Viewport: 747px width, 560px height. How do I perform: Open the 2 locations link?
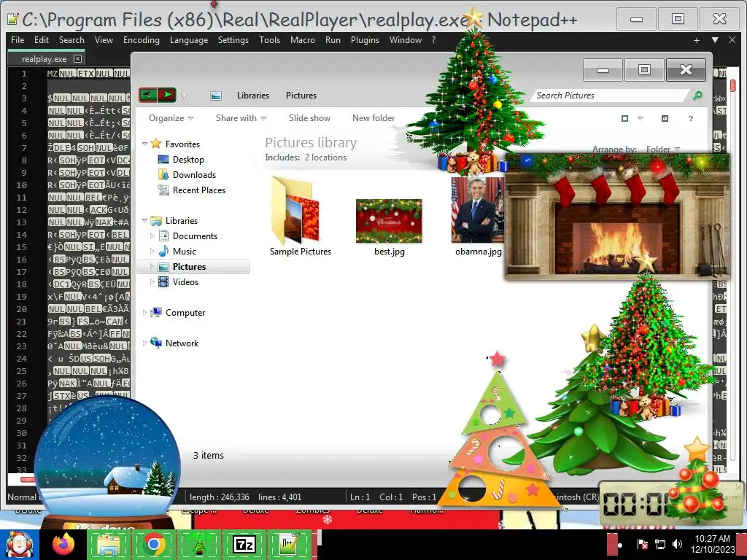(x=325, y=157)
